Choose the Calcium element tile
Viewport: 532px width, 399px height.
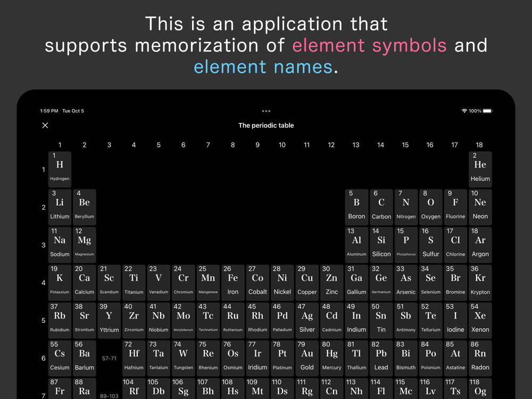point(85,283)
